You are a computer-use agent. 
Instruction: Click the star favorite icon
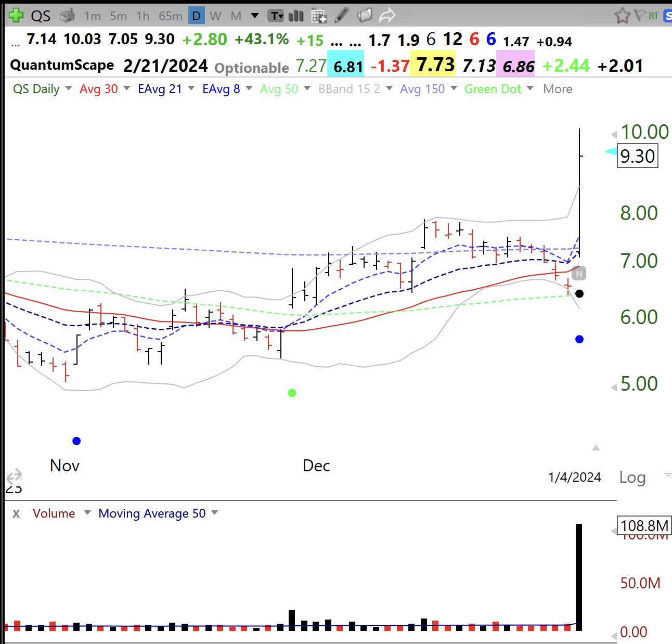point(622,16)
